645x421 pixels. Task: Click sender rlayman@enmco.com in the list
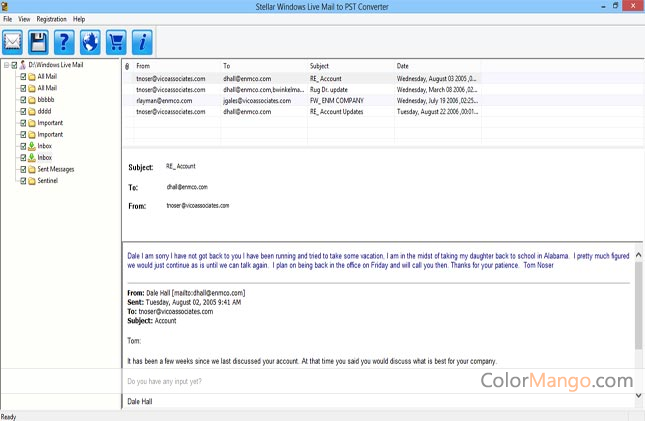pos(164,101)
